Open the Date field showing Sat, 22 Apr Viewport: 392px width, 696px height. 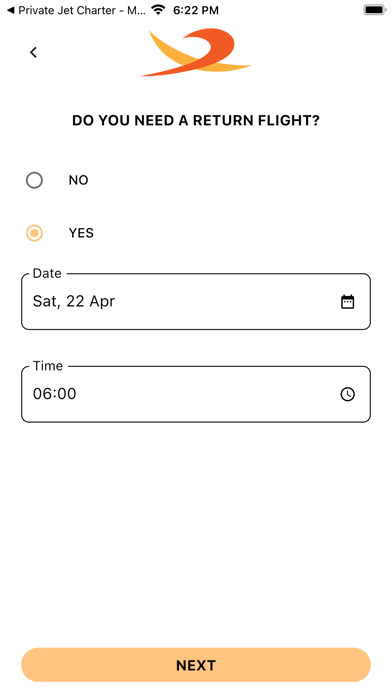pos(196,302)
